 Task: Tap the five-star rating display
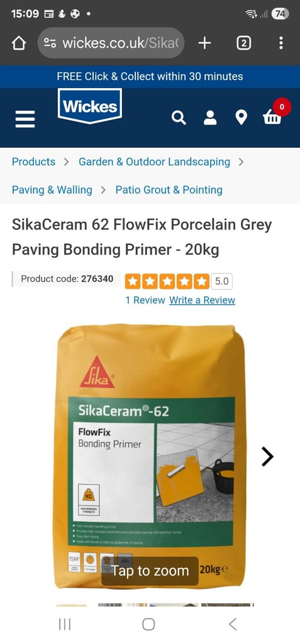click(167, 281)
